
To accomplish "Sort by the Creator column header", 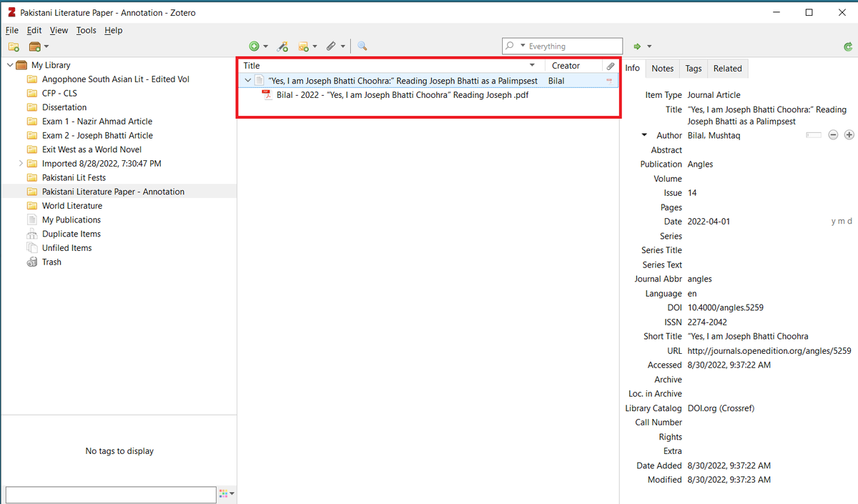I will (573, 66).
